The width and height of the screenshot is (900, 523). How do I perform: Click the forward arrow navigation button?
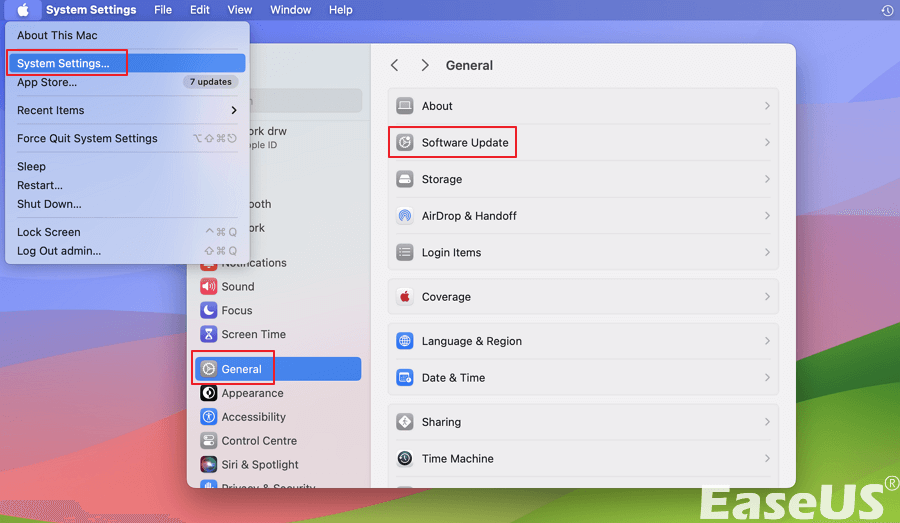pyautogui.click(x=425, y=65)
